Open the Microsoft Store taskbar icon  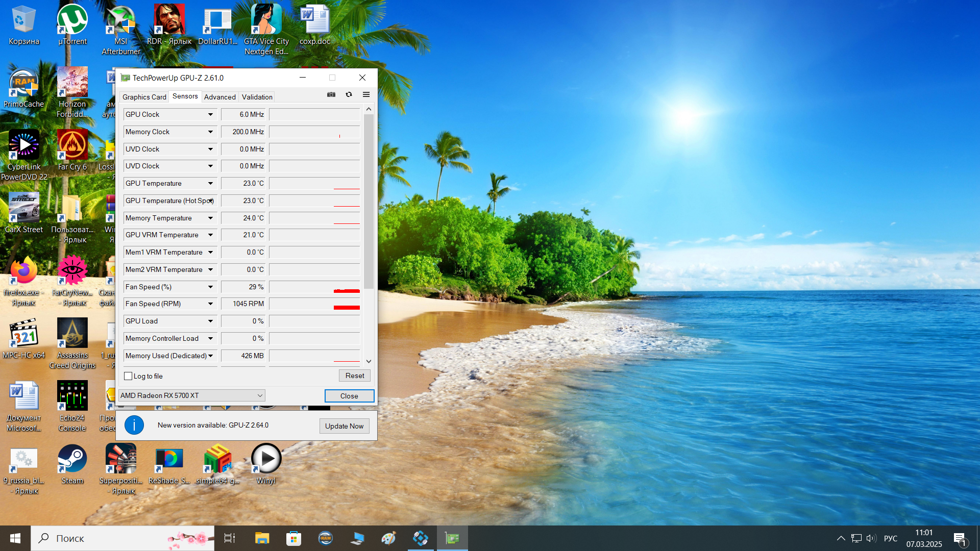click(293, 538)
